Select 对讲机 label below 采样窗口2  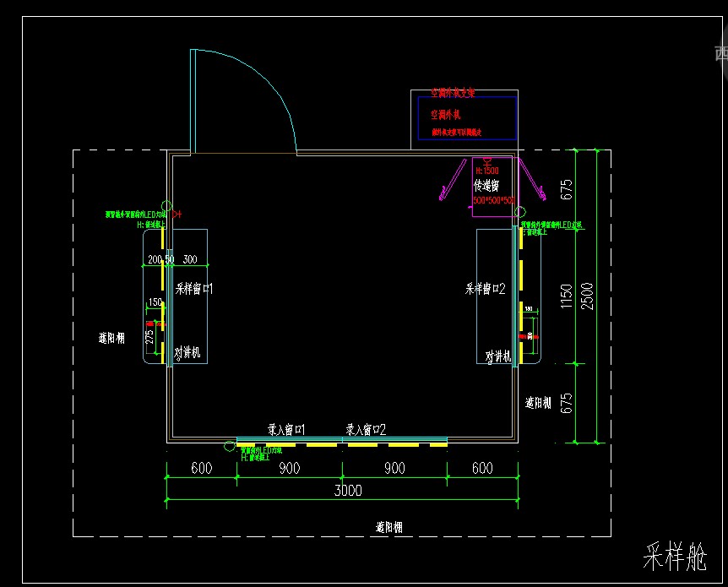(x=497, y=357)
